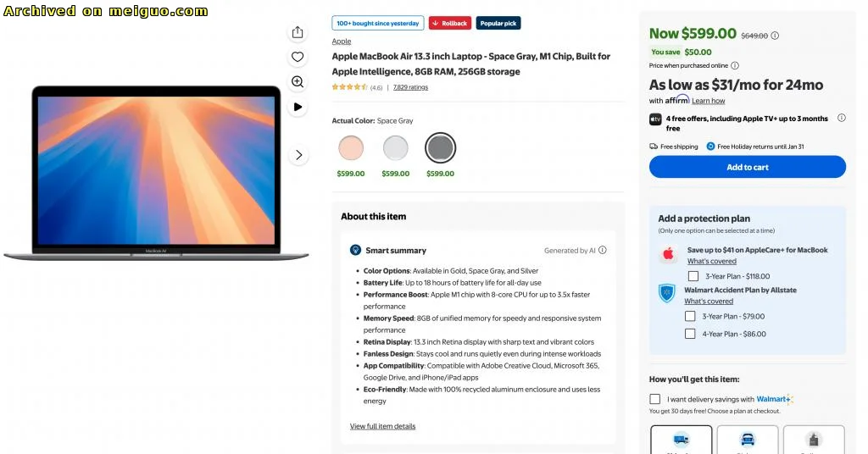This screenshot has width=868, height=454.
Task: Open info icon for free offers
Action: pos(842,119)
